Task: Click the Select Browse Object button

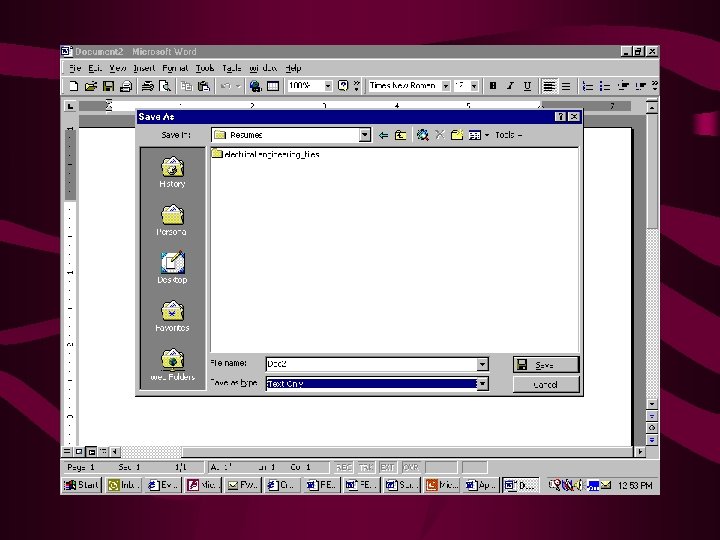Action: pos(652,428)
